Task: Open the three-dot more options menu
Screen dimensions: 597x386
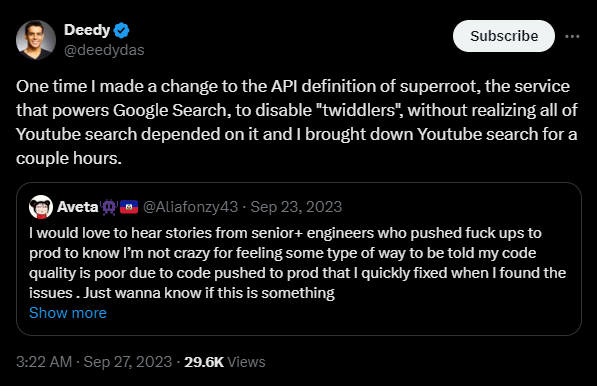Action: coord(572,36)
